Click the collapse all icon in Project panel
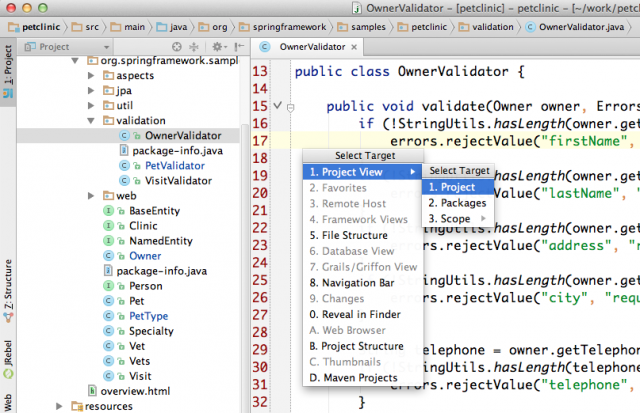This screenshot has width=640, height=413. (194, 47)
